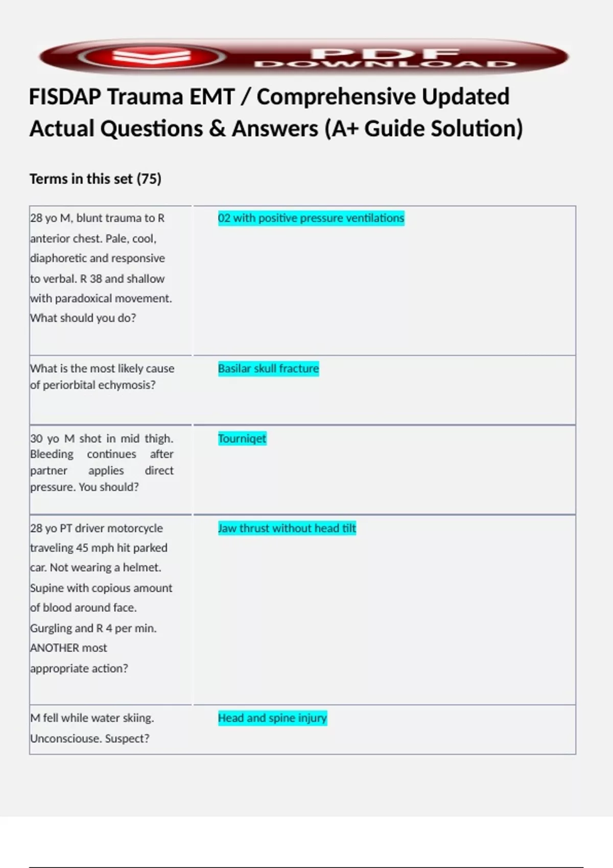Click the "30 yo M shot in mid thigh" line
This screenshot has width=613, height=868.
tap(102, 439)
